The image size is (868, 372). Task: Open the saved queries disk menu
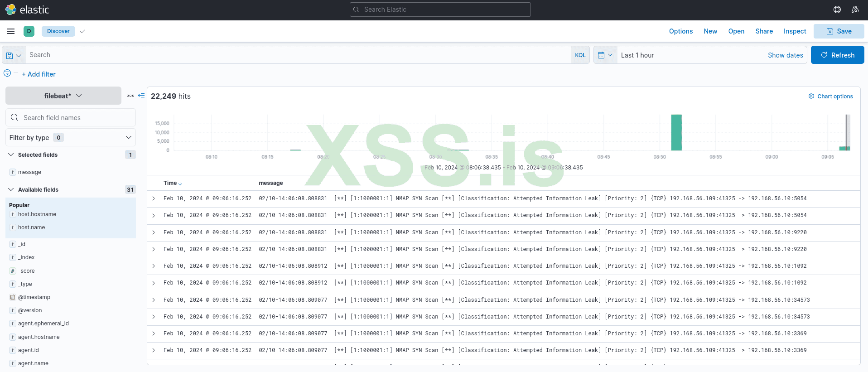pyautogui.click(x=14, y=55)
